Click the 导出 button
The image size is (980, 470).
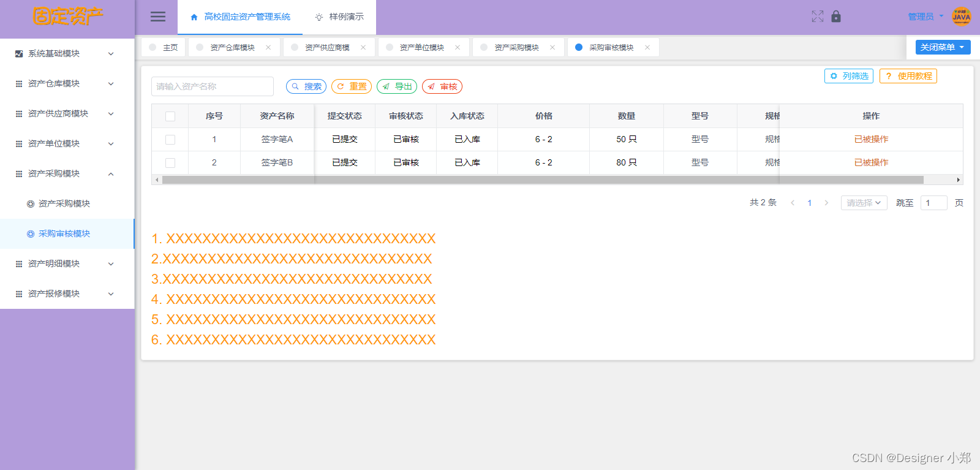397,86
